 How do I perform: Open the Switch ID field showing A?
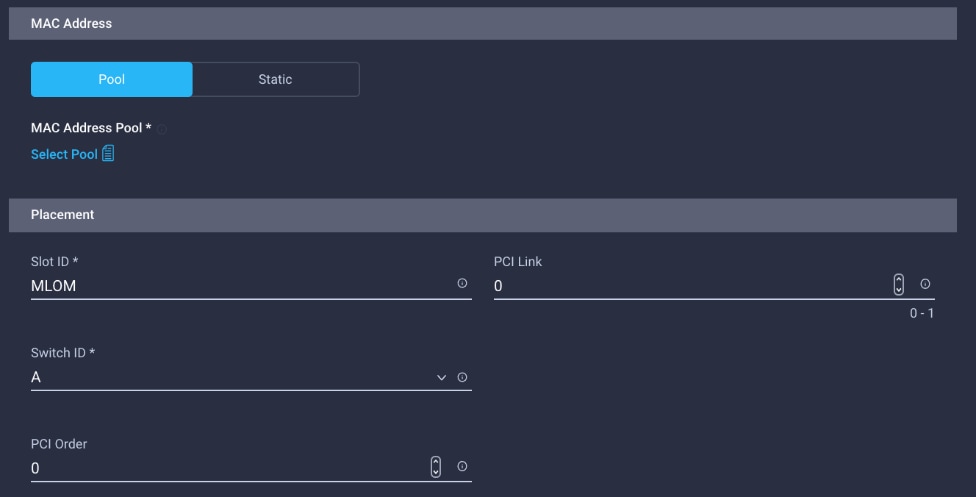point(251,377)
